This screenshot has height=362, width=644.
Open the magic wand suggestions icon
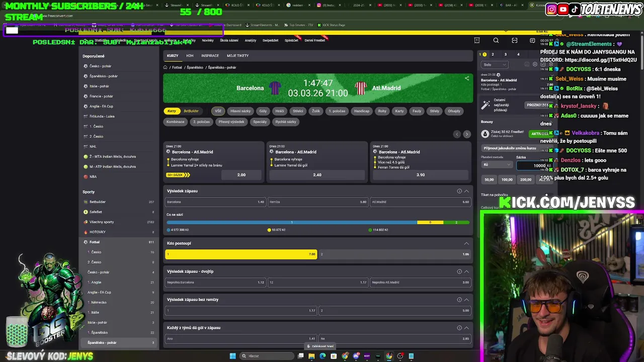(x=486, y=105)
